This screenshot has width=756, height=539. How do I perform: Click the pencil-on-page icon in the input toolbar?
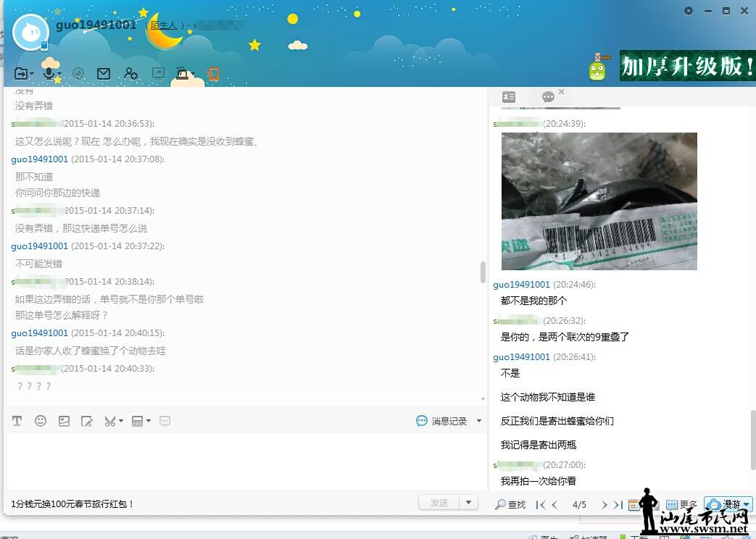click(87, 421)
